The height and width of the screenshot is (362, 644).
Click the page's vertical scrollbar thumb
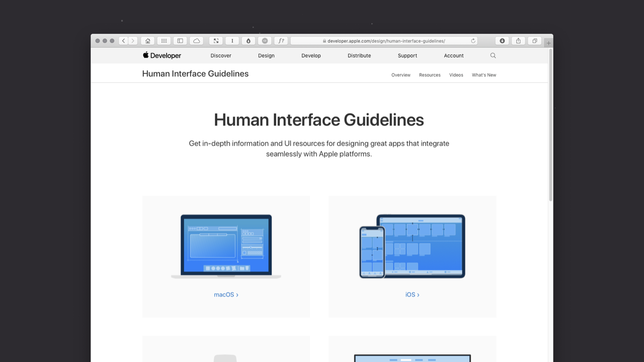[x=550, y=125]
